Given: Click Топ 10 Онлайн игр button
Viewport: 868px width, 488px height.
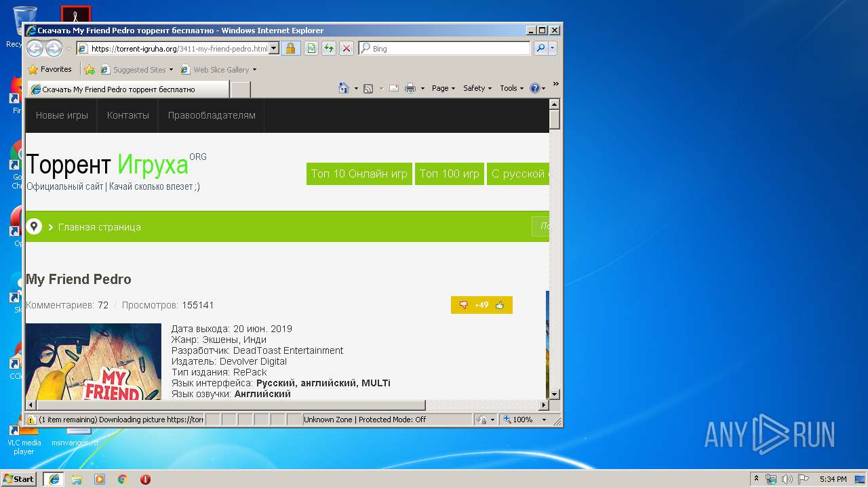Looking at the screenshot, I should [x=359, y=174].
